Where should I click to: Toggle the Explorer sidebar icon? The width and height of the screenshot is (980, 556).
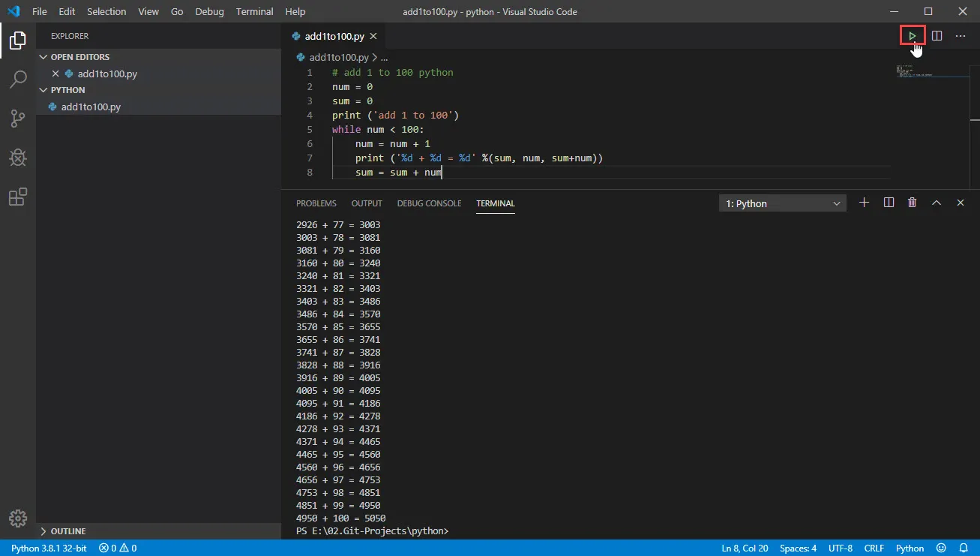pyautogui.click(x=18, y=41)
